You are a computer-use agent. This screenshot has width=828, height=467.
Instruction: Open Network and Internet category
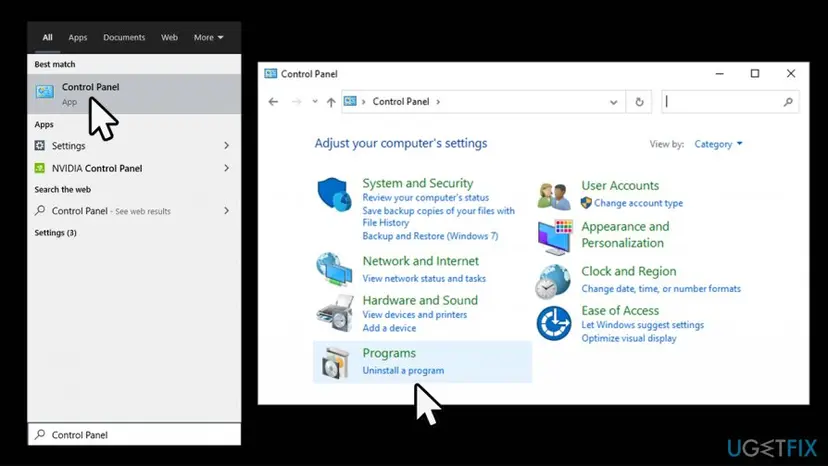click(420, 261)
